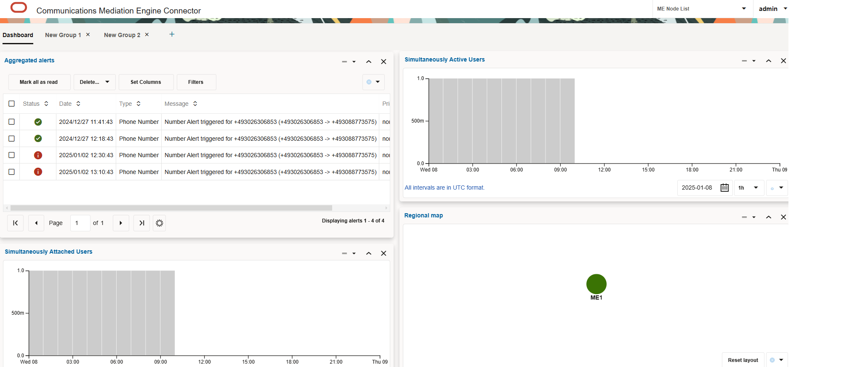
Task: Open refresh dropdown next to Reset layout
Action: pos(777,360)
